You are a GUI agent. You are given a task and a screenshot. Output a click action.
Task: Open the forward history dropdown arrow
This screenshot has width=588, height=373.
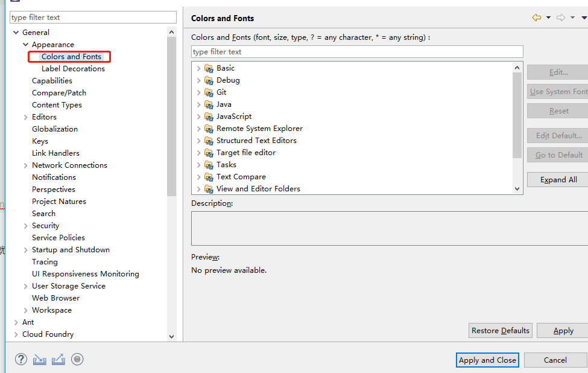(572, 18)
